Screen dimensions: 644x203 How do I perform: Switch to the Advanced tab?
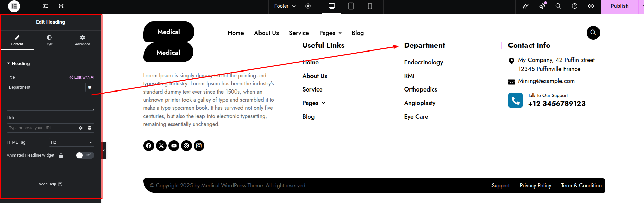tap(83, 40)
